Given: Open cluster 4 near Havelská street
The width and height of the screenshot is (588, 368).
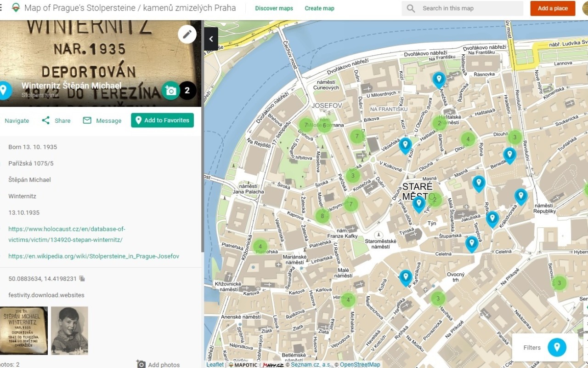Looking at the screenshot, I should tap(348, 300).
